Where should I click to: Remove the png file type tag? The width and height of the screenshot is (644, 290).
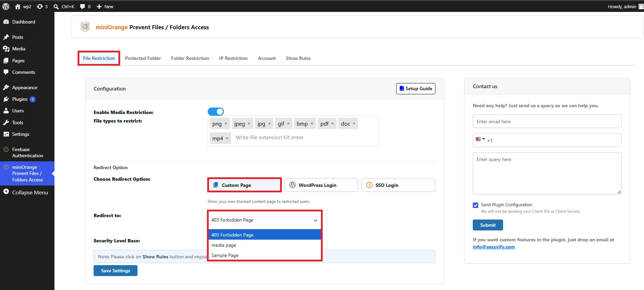tap(226, 124)
